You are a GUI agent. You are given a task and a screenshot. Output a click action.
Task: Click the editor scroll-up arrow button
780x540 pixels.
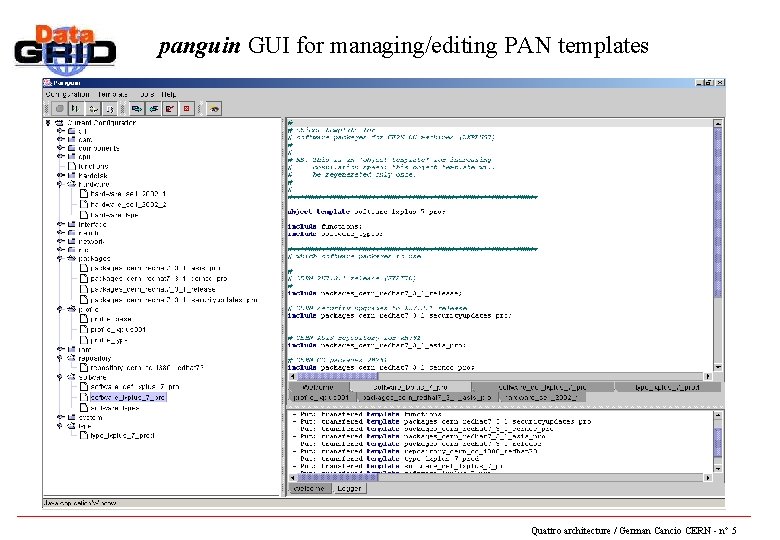coord(718,123)
